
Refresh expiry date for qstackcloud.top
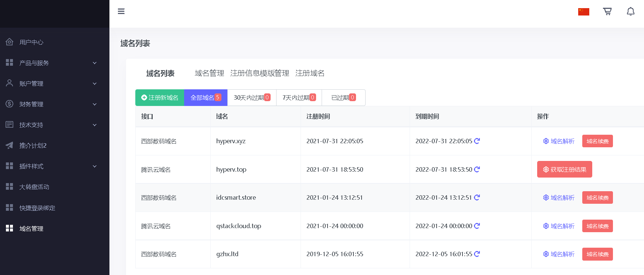pyautogui.click(x=477, y=226)
